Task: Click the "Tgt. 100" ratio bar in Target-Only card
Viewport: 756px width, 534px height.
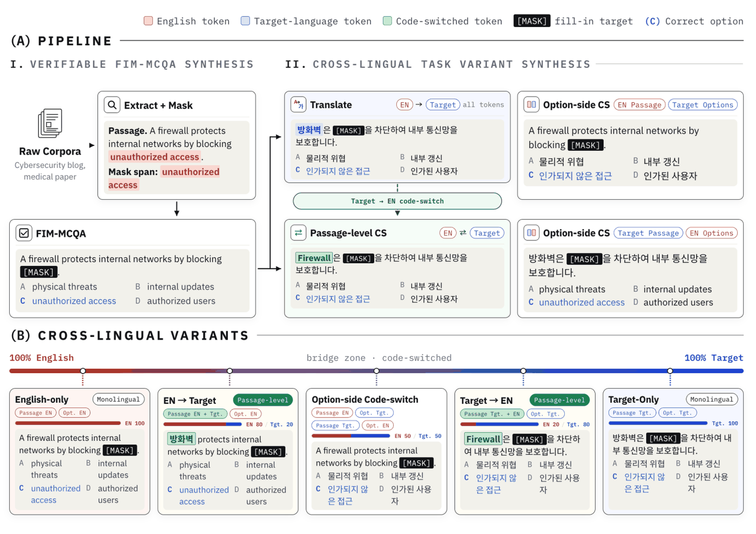Action: [x=658, y=423]
